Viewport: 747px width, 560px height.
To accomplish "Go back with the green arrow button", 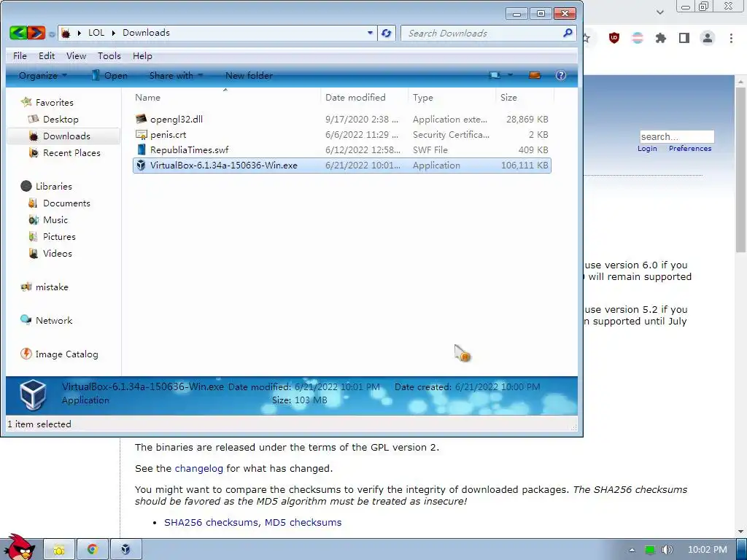I will [18, 33].
